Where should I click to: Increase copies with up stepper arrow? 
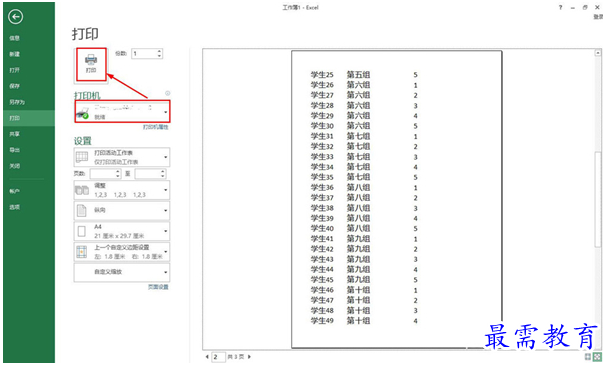pos(159,51)
